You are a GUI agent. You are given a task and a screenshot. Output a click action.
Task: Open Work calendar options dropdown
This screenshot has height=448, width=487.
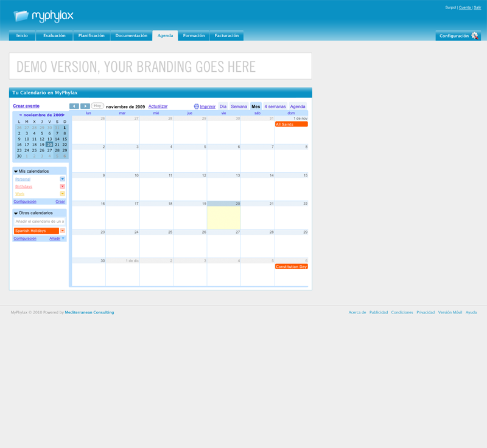[62, 194]
